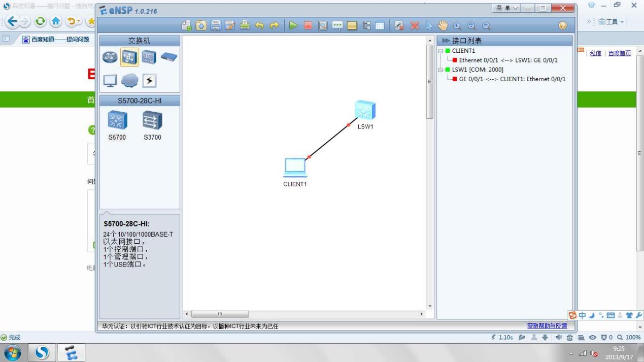Pick the S3700 switch model
The width and height of the screenshot is (644, 362).
pyautogui.click(x=152, y=125)
